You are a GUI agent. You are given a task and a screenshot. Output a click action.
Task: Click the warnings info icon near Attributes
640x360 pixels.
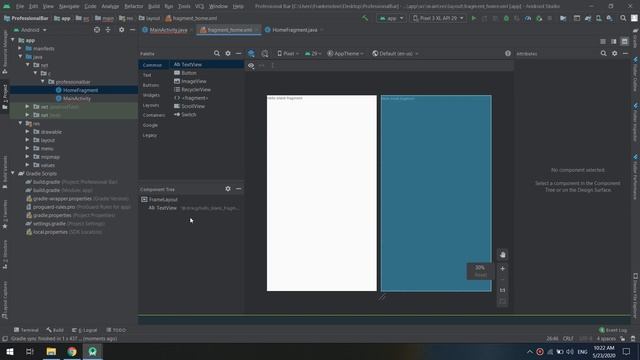[508, 53]
